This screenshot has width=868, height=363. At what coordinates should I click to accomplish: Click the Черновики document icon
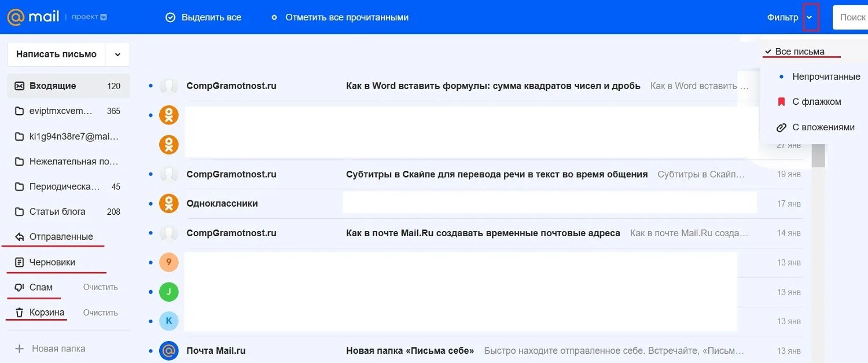pos(19,262)
